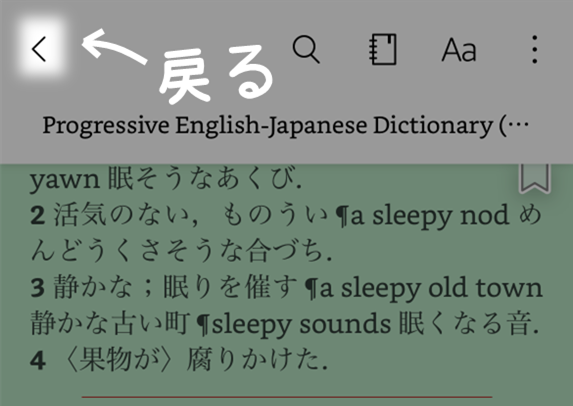Tap the phrase "a sleepy old town"

coord(431,288)
